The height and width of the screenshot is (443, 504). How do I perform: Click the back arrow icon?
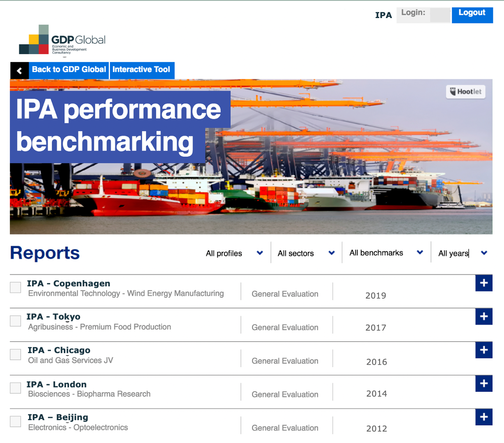tap(19, 71)
